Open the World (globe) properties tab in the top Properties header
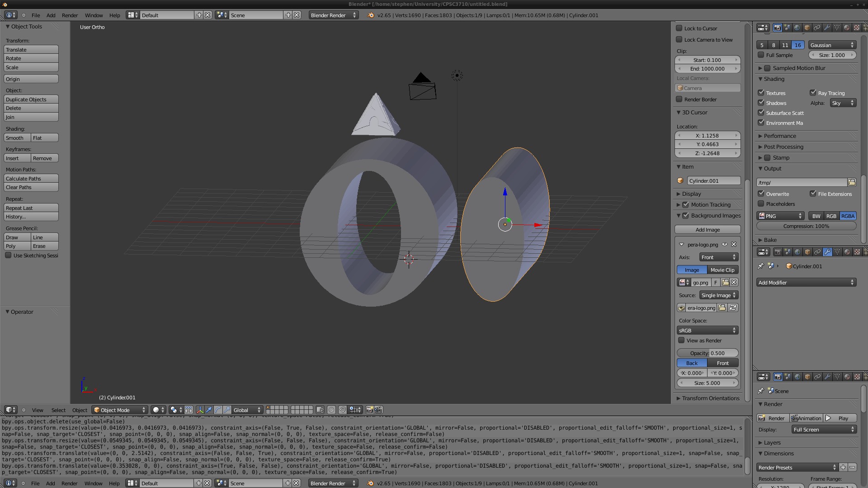The image size is (868, 488). coord(797,28)
